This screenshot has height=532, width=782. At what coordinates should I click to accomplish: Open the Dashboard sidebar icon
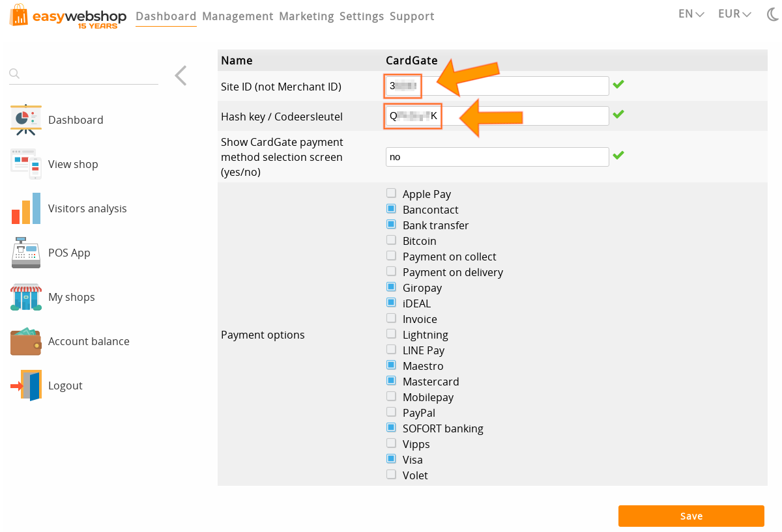(x=25, y=119)
